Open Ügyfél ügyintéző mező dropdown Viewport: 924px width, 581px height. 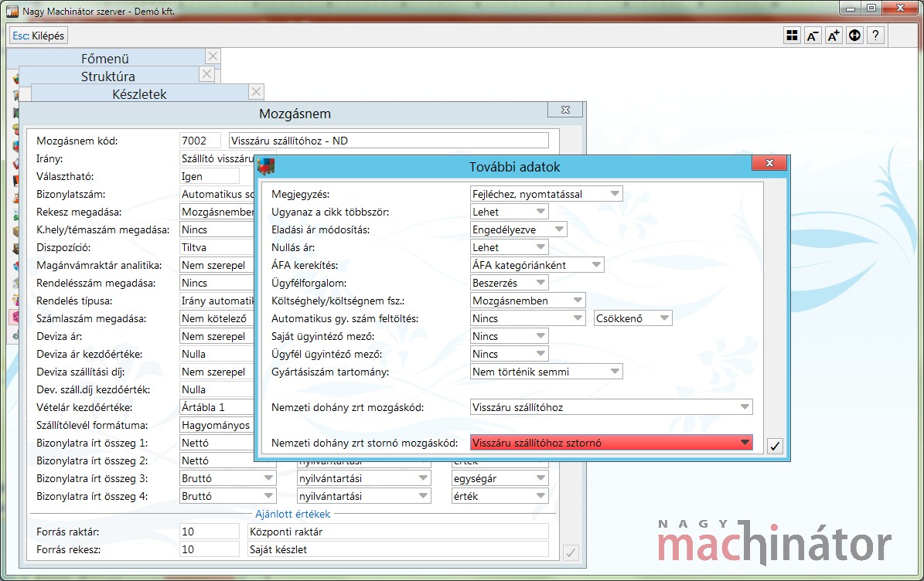pos(509,354)
